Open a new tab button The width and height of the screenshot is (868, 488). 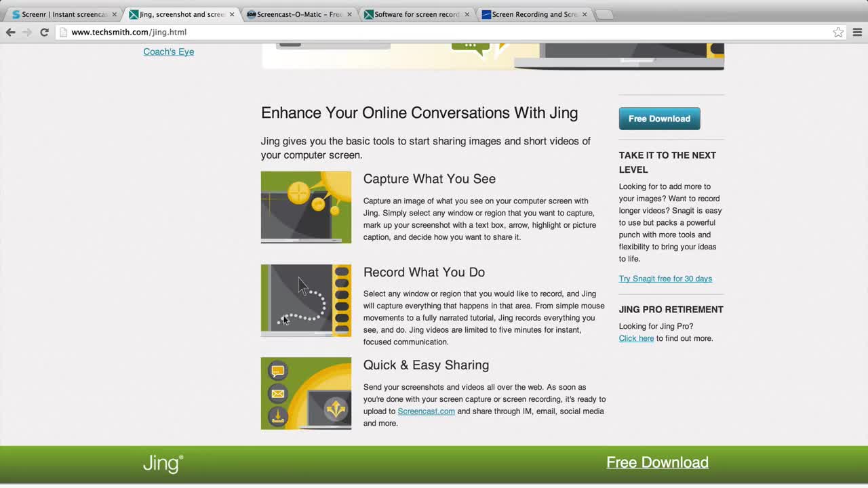coord(604,14)
